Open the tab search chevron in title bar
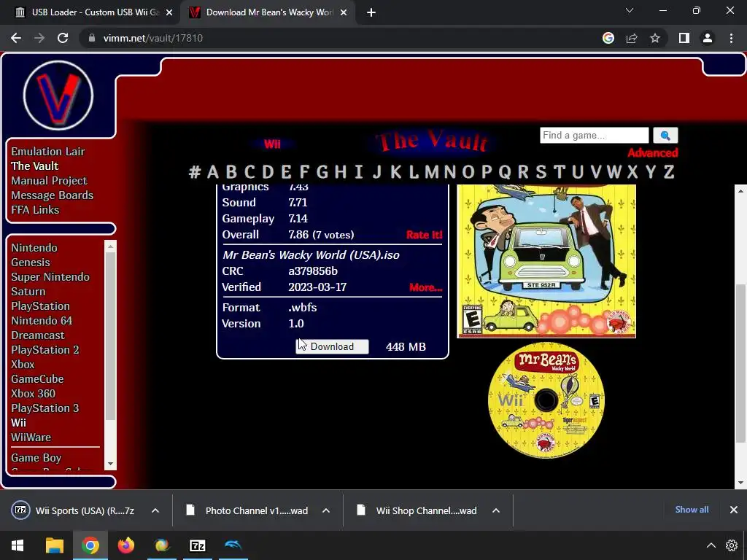Viewport: 747px width, 560px height. (630, 10)
